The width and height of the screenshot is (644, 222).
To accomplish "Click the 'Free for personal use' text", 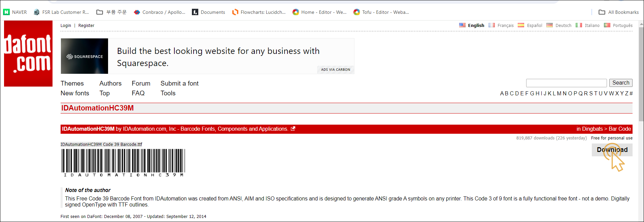I will coord(612,138).
